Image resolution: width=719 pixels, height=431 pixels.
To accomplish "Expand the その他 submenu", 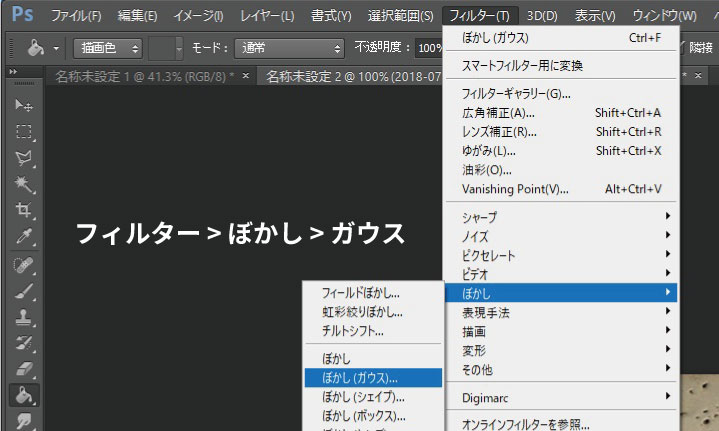I will coord(561,369).
